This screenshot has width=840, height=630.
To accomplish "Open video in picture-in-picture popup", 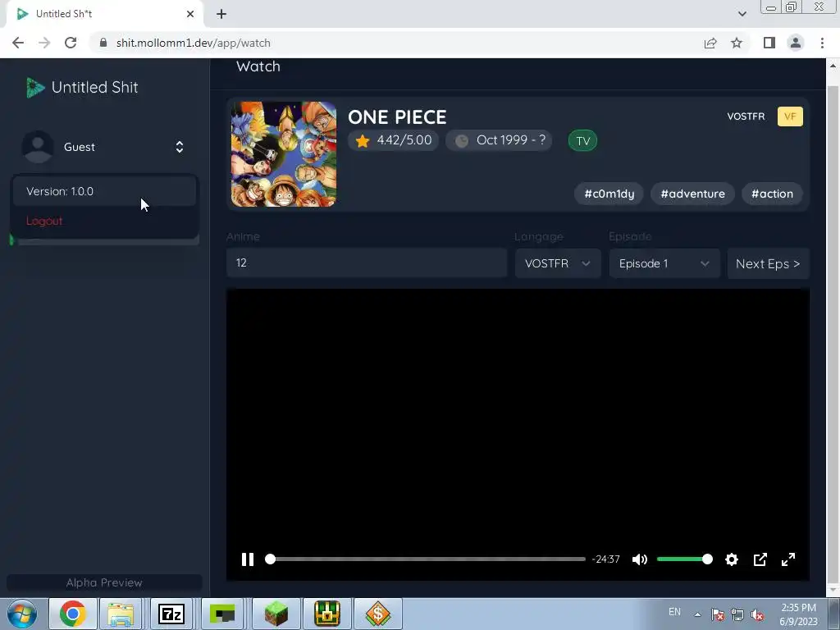I will coord(760,559).
